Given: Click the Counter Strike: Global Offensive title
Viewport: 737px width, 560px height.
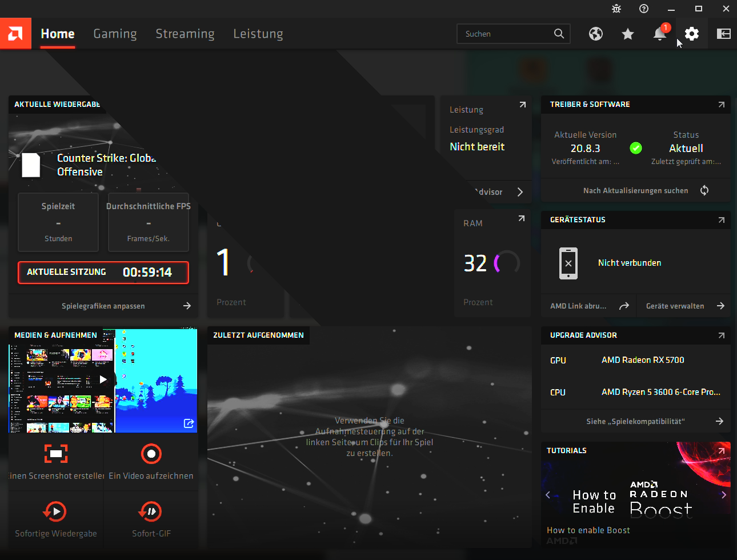Looking at the screenshot, I should [106, 165].
